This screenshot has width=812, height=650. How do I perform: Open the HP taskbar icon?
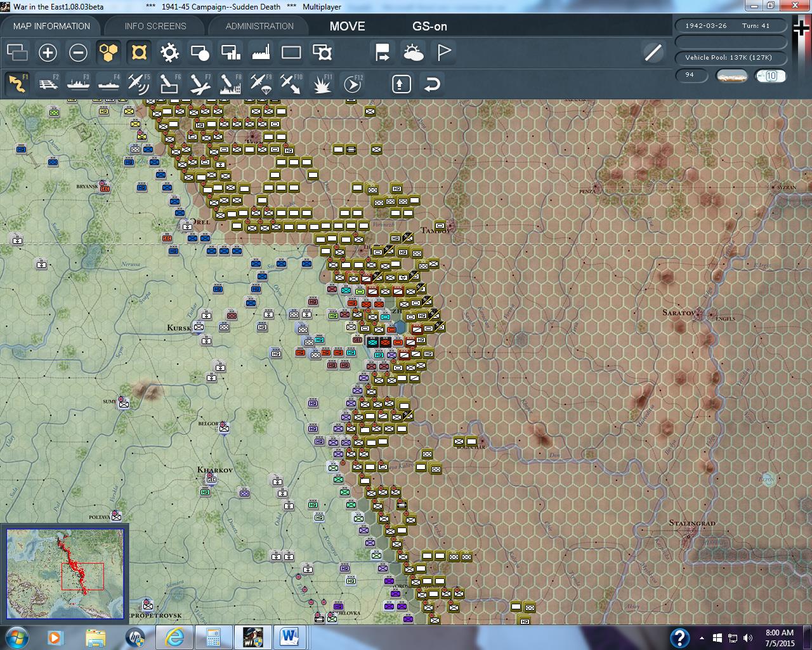point(135,637)
